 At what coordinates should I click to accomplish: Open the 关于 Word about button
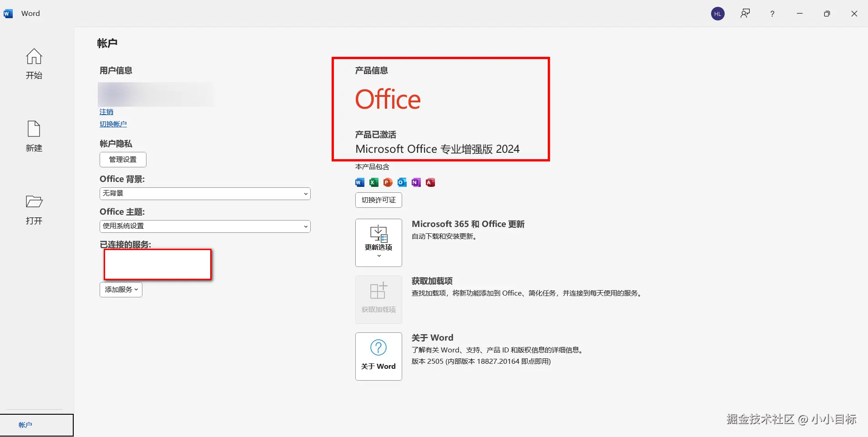tap(378, 357)
